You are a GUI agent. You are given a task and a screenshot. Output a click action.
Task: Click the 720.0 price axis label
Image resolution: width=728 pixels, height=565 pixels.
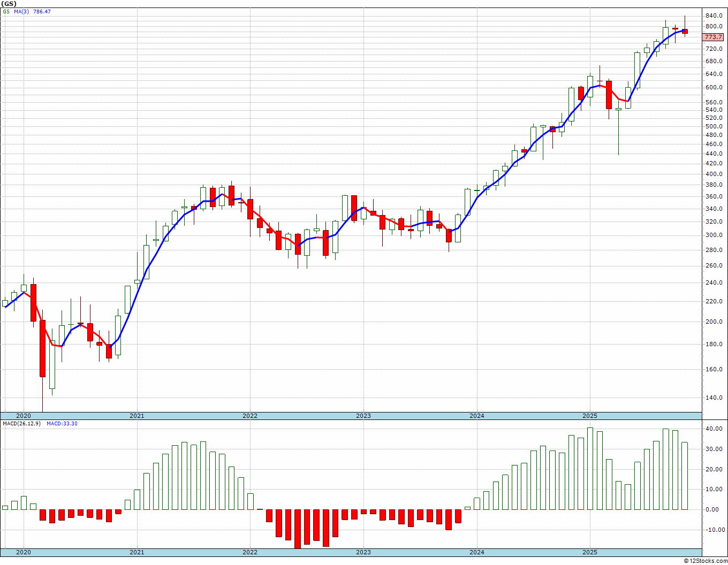click(x=714, y=49)
